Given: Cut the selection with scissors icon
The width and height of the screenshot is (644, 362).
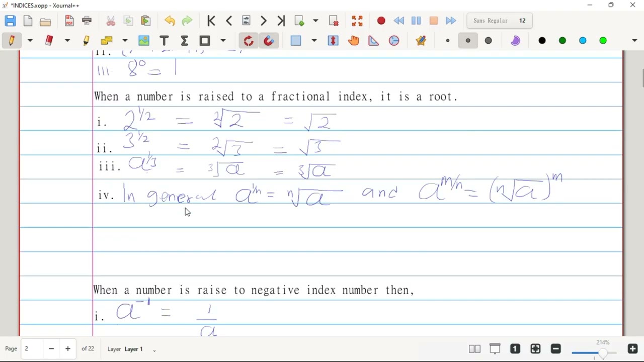Looking at the screenshot, I should (x=111, y=21).
